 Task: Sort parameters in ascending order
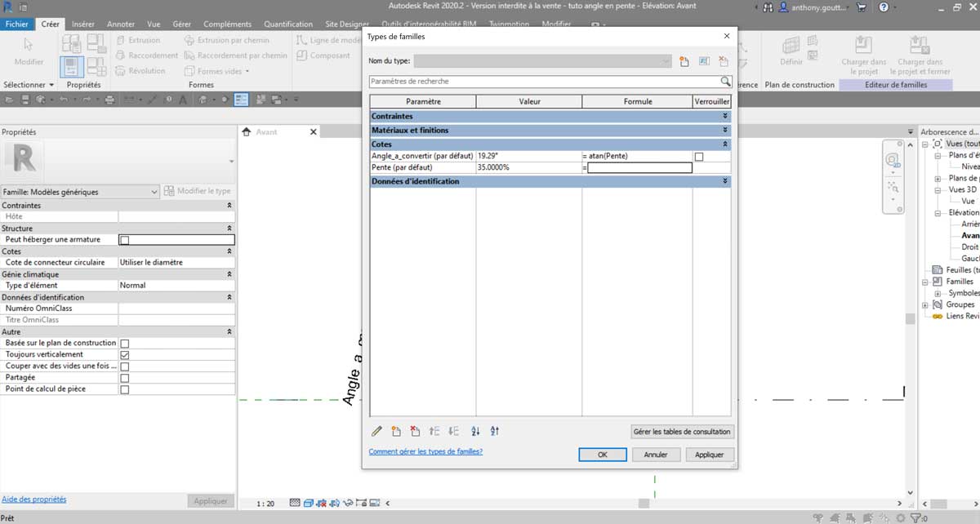(475, 431)
